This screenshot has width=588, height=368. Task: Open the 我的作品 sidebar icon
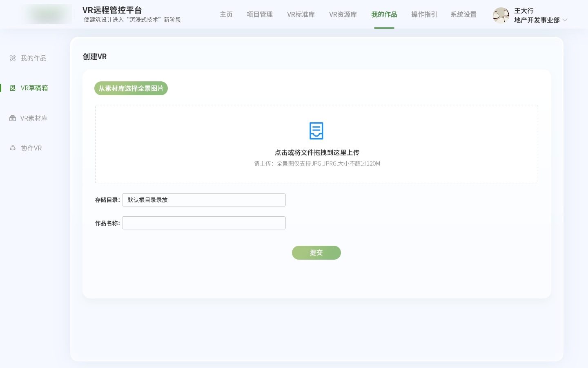point(13,58)
